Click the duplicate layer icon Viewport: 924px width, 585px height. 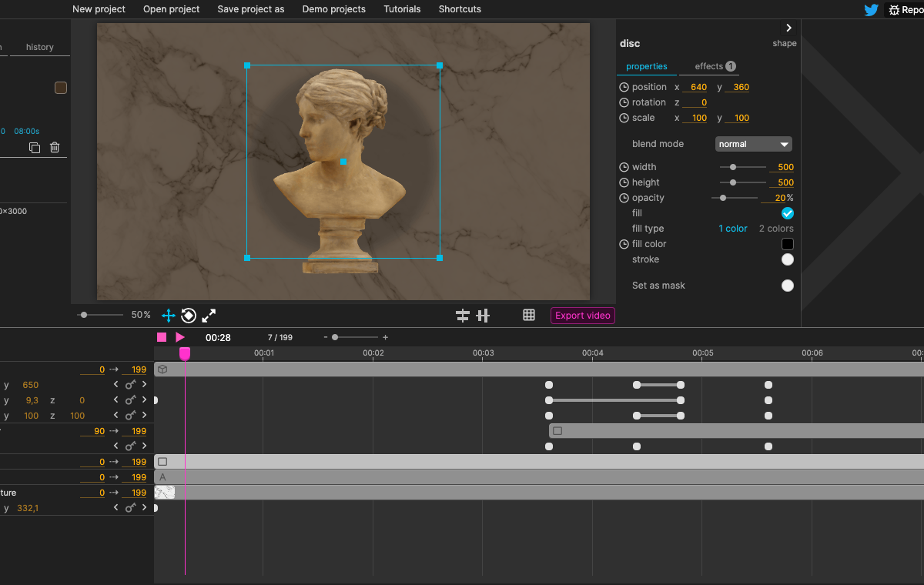coord(35,148)
